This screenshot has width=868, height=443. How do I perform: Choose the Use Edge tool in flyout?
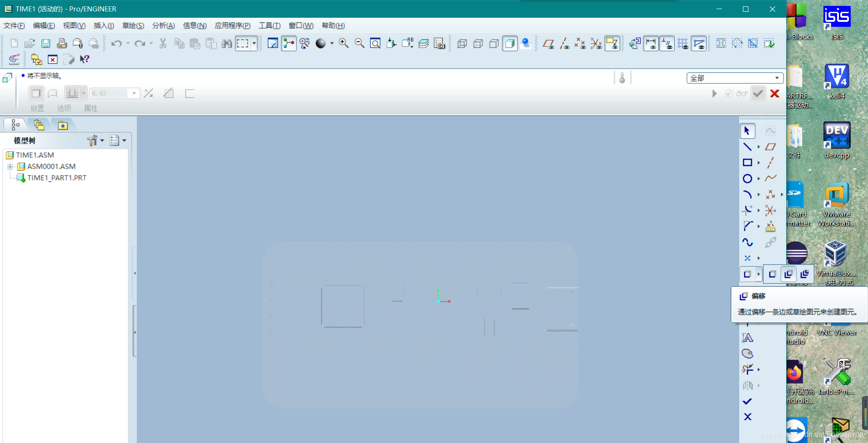772,274
